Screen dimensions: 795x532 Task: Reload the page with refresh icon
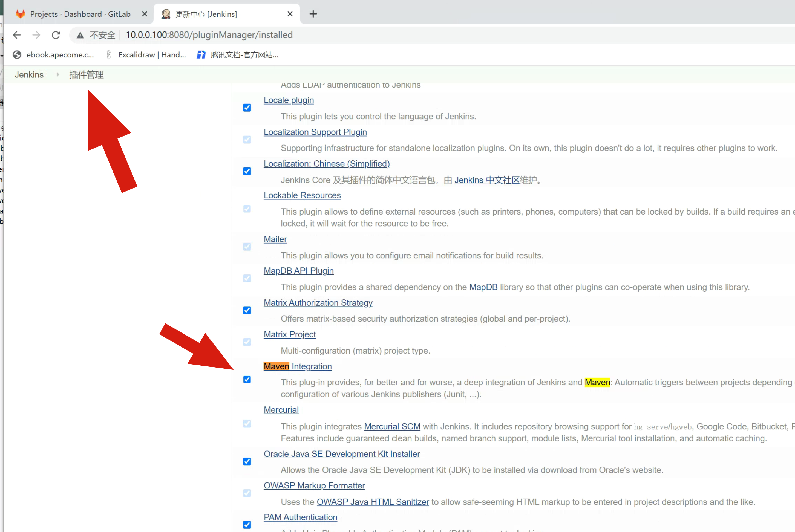(x=56, y=35)
